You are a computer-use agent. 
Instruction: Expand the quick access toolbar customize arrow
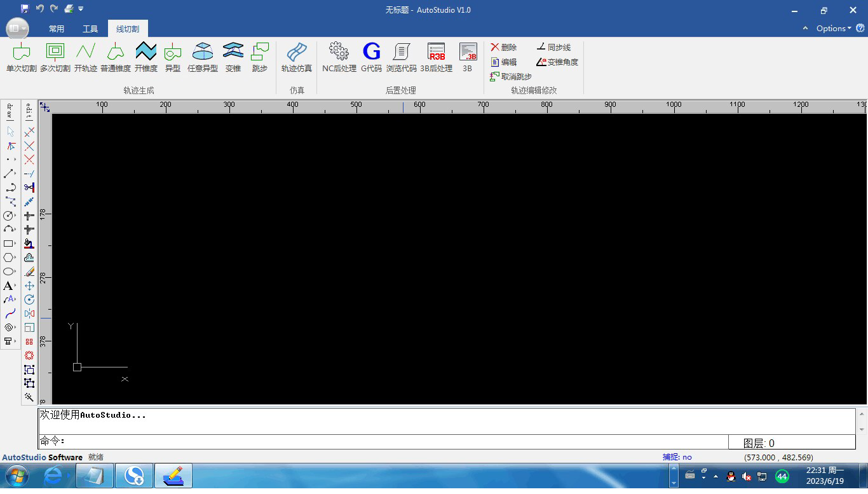pyautogui.click(x=81, y=9)
